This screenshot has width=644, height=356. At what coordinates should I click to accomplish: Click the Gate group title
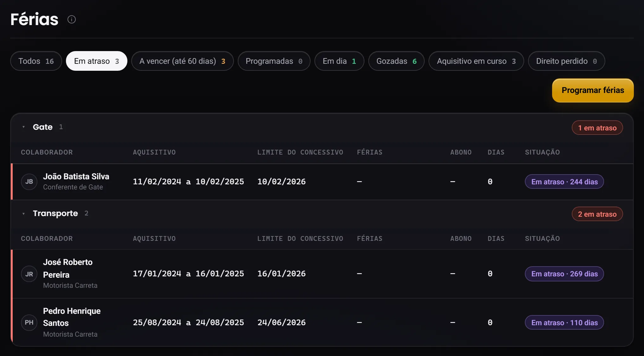coord(43,127)
